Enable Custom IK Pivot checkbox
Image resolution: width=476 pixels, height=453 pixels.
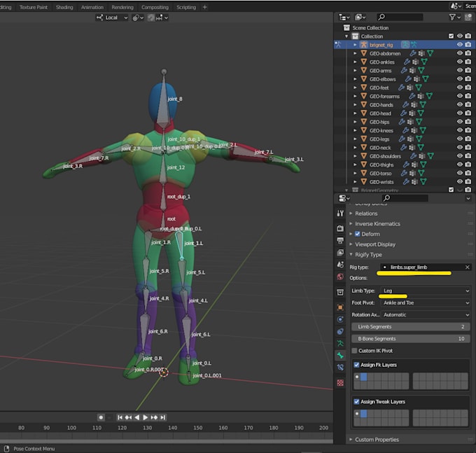354,351
